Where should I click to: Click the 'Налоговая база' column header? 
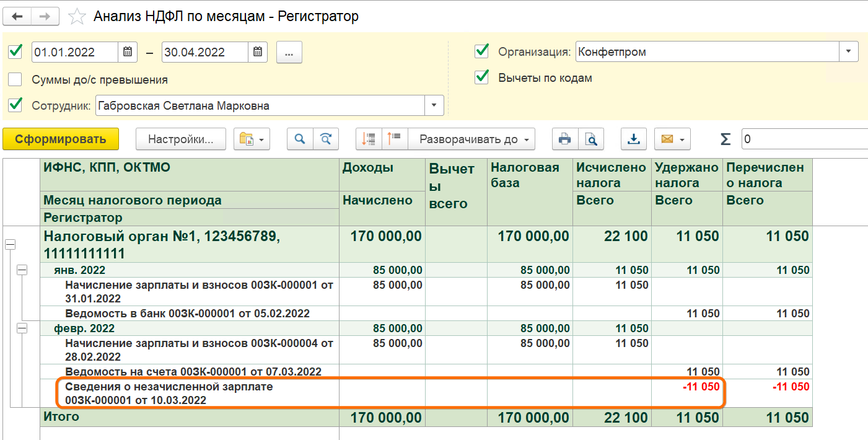(530, 191)
